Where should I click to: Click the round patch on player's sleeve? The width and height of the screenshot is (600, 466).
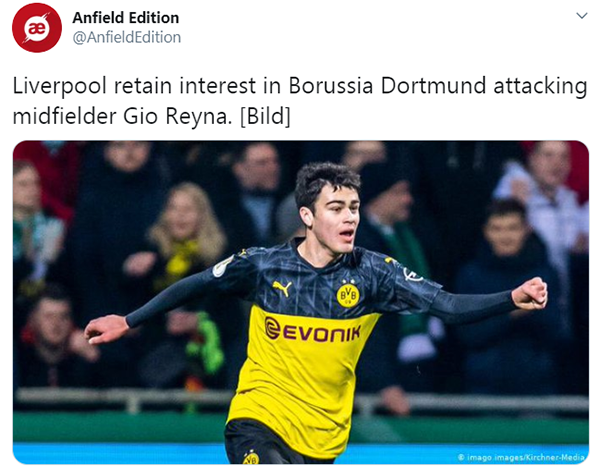224,267
